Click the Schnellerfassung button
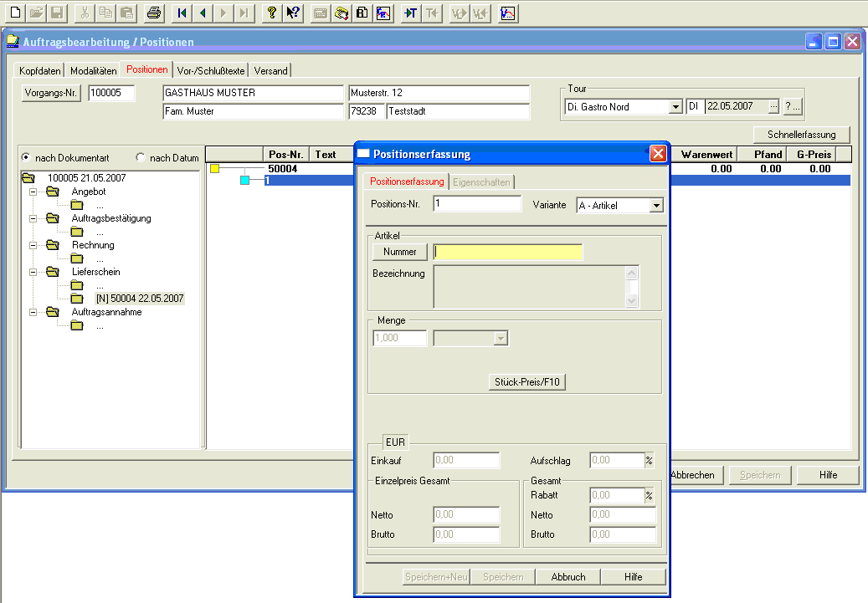868x603 pixels. click(x=802, y=135)
